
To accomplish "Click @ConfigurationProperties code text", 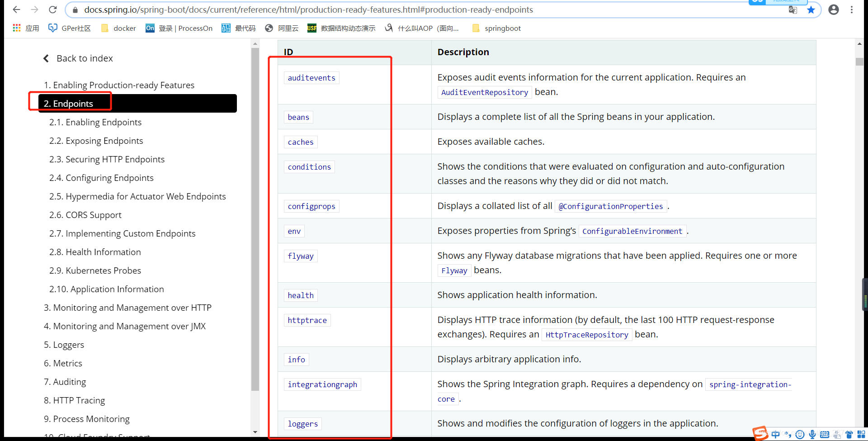I will 611,206.
